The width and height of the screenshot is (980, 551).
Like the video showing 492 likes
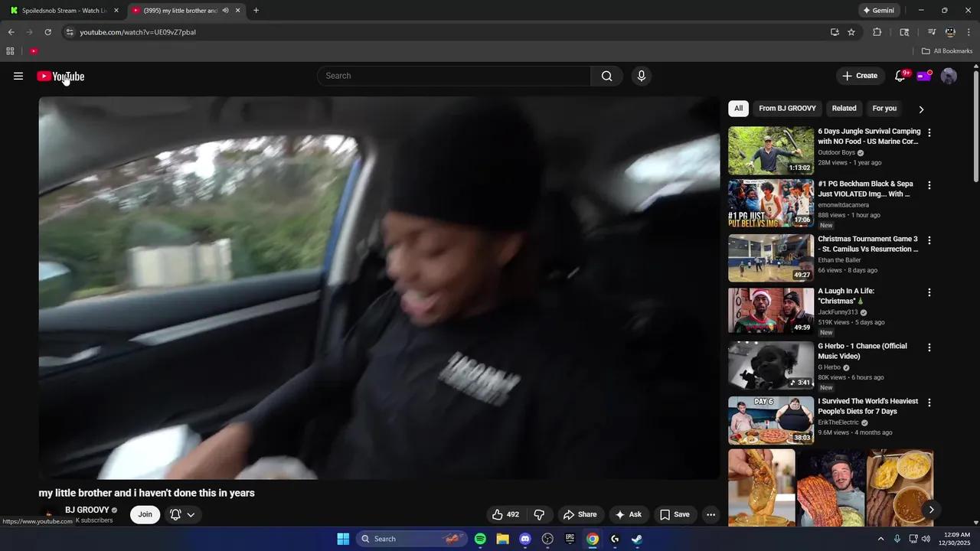click(x=505, y=514)
